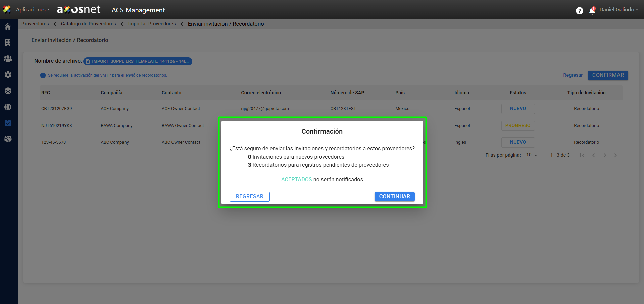Image resolution: width=644 pixels, height=304 pixels.
Task: Open the settings gear sidebar icon
Action: [8, 75]
